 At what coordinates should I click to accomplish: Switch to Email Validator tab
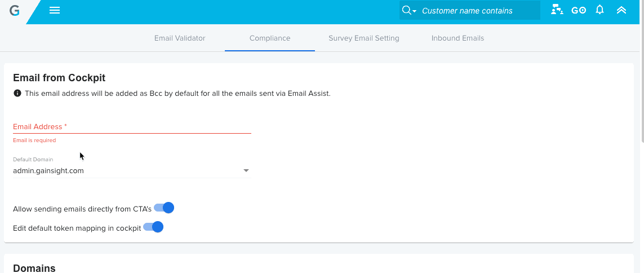pos(180,38)
